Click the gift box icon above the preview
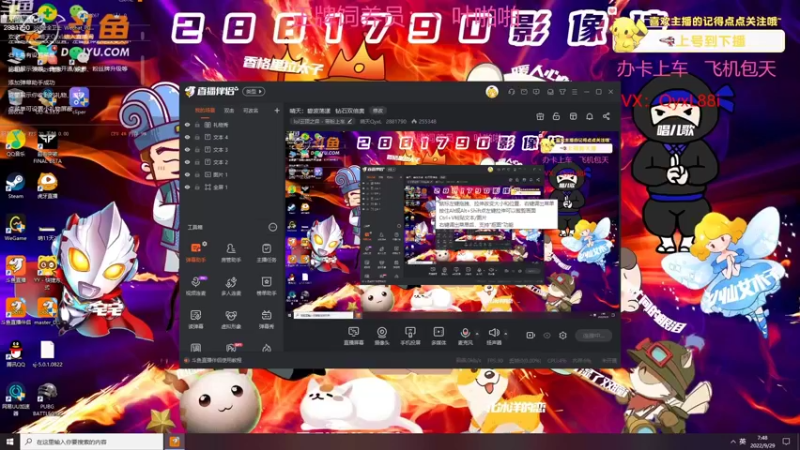The width and height of the screenshot is (800, 450). pyautogui.click(x=540, y=116)
